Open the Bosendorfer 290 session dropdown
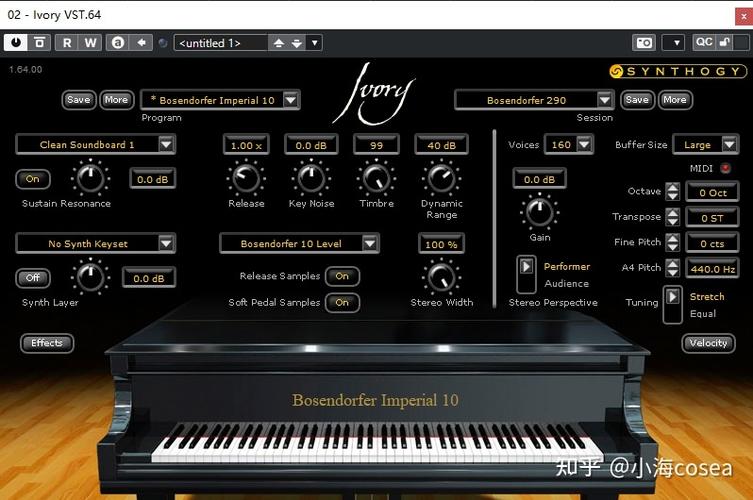753x500 pixels. point(605,100)
